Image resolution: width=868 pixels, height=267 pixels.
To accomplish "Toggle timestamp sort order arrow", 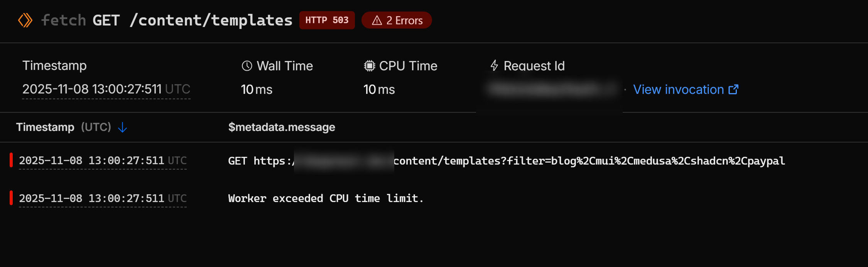I will (122, 127).
